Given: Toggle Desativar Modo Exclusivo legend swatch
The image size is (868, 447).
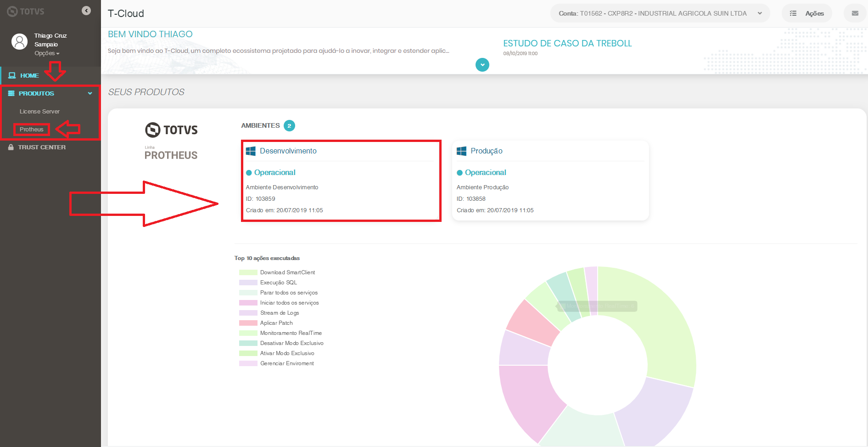Looking at the screenshot, I should coord(248,343).
